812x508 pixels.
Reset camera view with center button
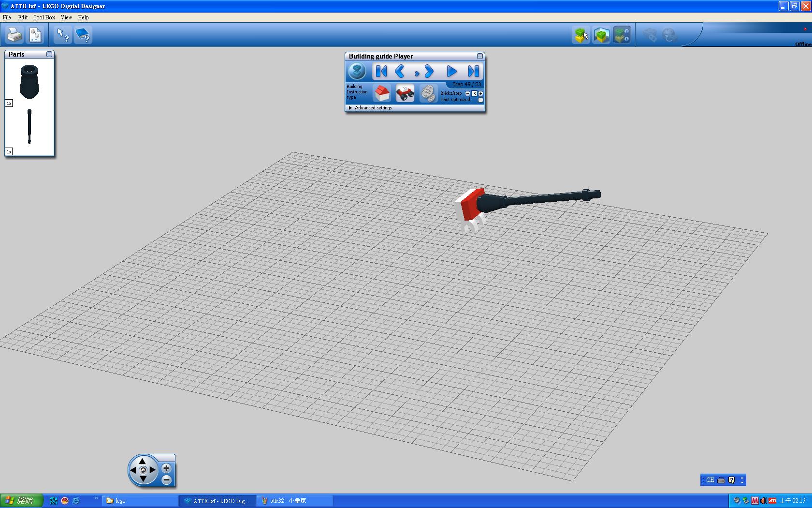143,470
